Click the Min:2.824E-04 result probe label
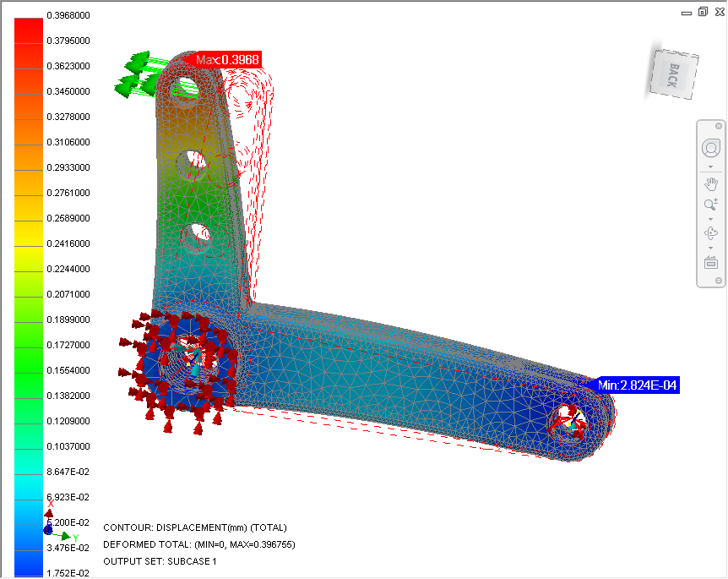 pyautogui.click(x=637, y=385)
